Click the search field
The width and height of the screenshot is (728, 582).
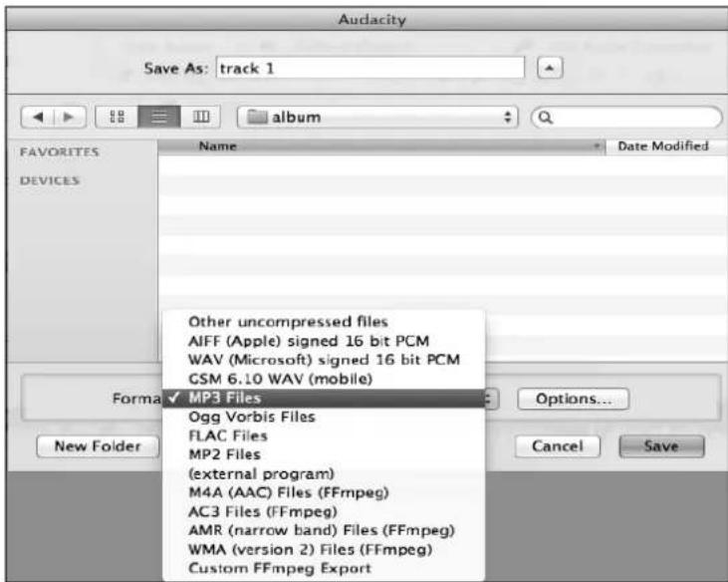click(x=626, y=117)
